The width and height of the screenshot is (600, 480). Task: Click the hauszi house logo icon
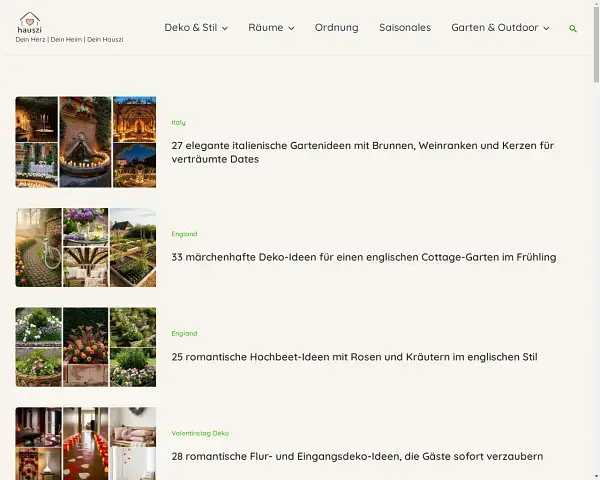tap(30, 19)
